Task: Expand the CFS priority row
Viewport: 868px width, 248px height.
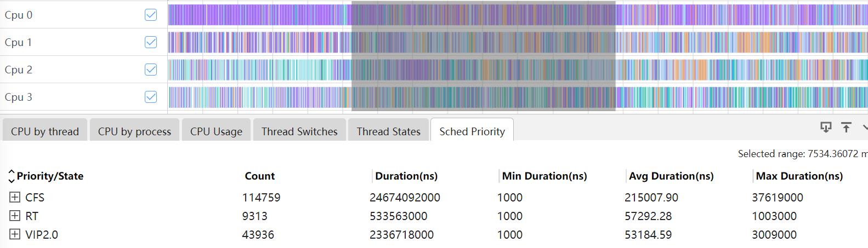Action: 15,197
